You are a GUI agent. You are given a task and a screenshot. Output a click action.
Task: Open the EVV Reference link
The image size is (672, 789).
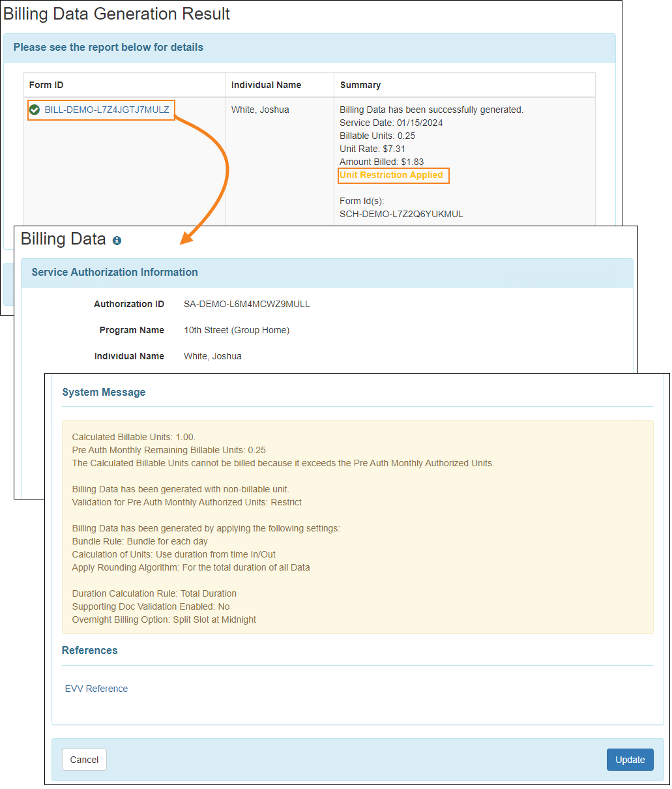96,689
